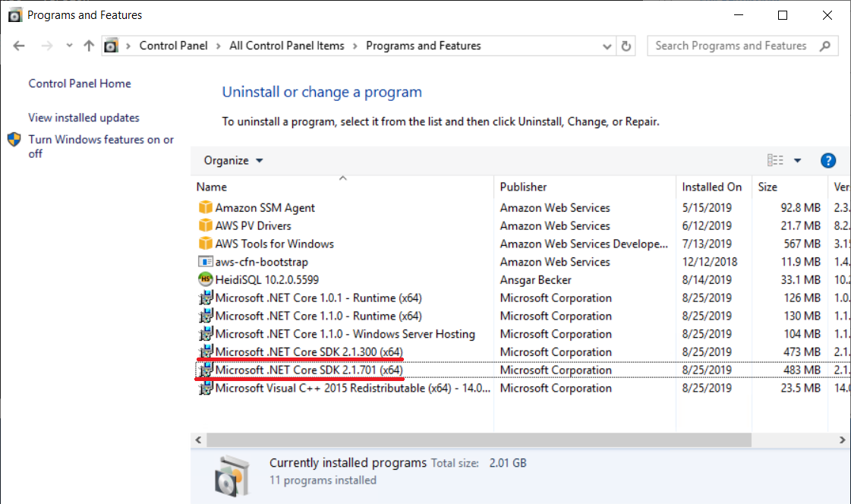Sort by the Size column header
Viewport: 851px width, 504px height.
click(x=790, y=187)
